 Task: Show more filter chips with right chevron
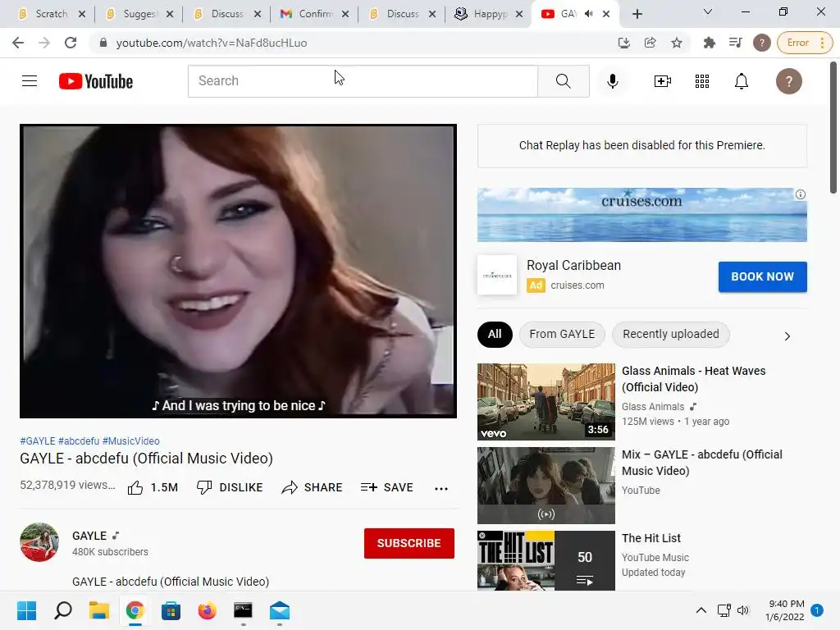787,336
